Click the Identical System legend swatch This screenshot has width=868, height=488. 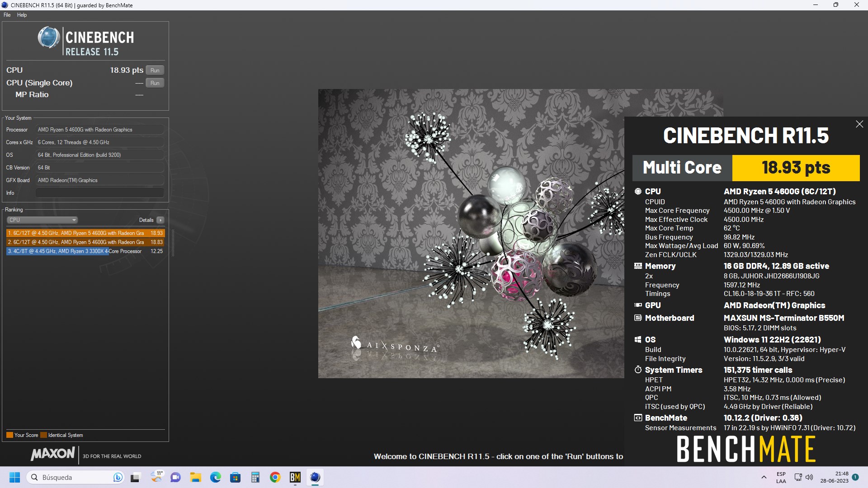point(43,435)
